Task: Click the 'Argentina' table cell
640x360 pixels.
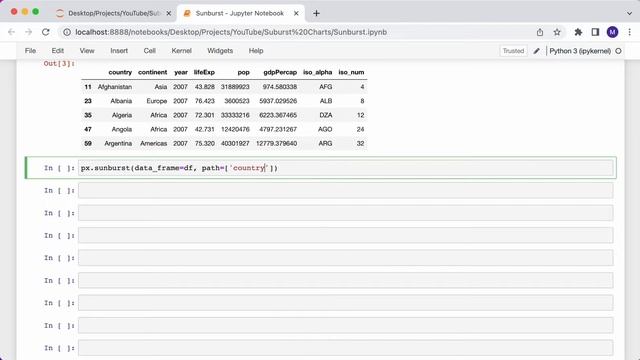Action: [x=118, y=144]
